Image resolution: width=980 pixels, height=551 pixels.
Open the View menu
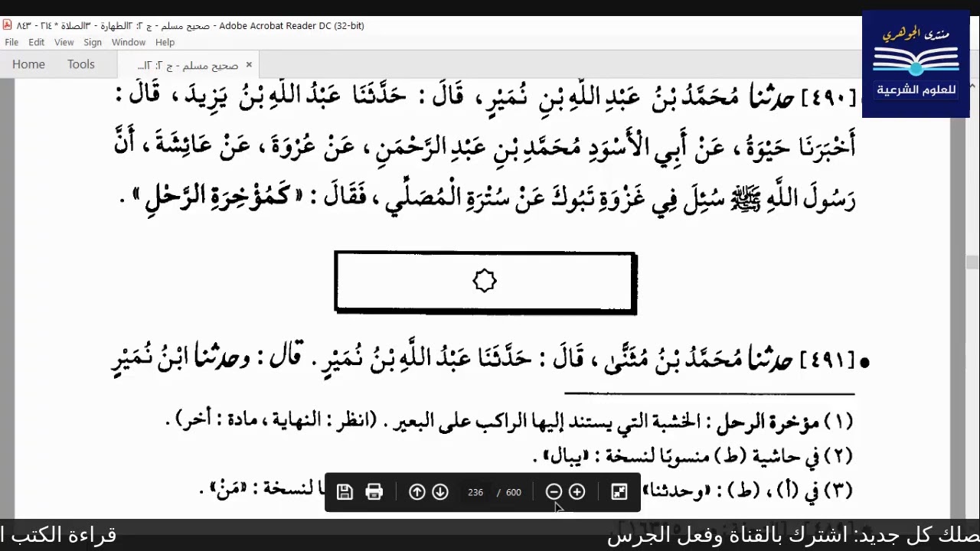[64, 42]
